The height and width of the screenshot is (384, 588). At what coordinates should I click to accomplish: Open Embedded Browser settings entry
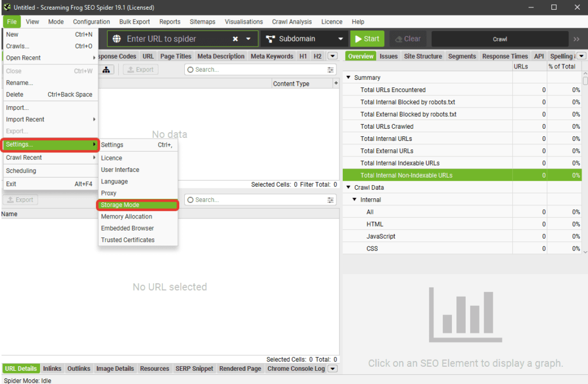138,228
